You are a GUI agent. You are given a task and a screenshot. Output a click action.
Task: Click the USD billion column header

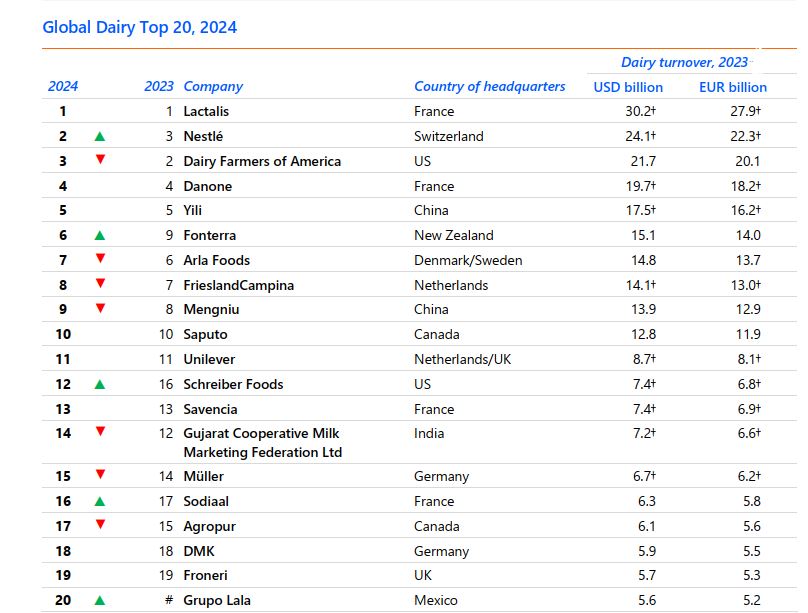point(628,87)
